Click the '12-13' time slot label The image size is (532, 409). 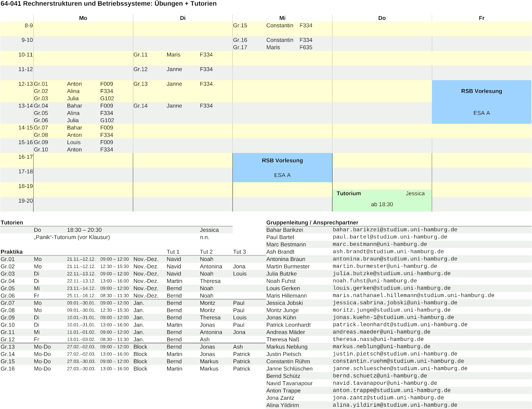pyautogui.click(x=26, y=84)
